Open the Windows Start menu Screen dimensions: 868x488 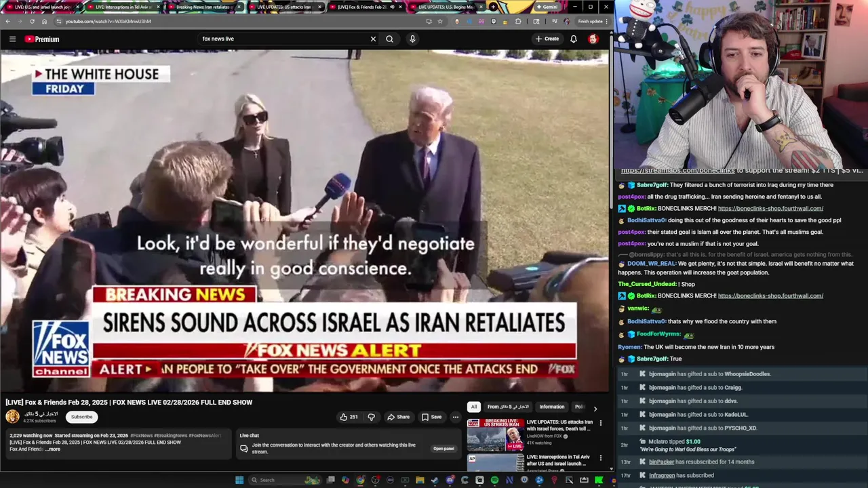(239, 480)
